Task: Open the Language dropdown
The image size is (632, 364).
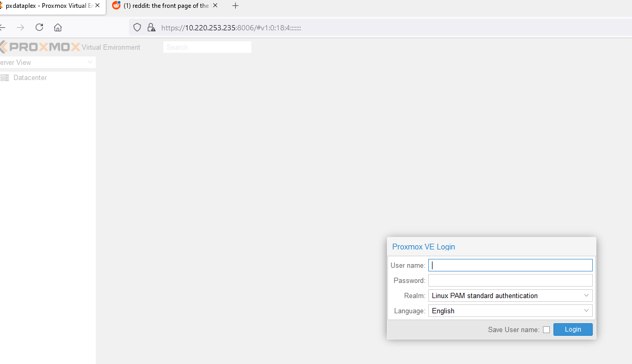Action: (586, 311)
